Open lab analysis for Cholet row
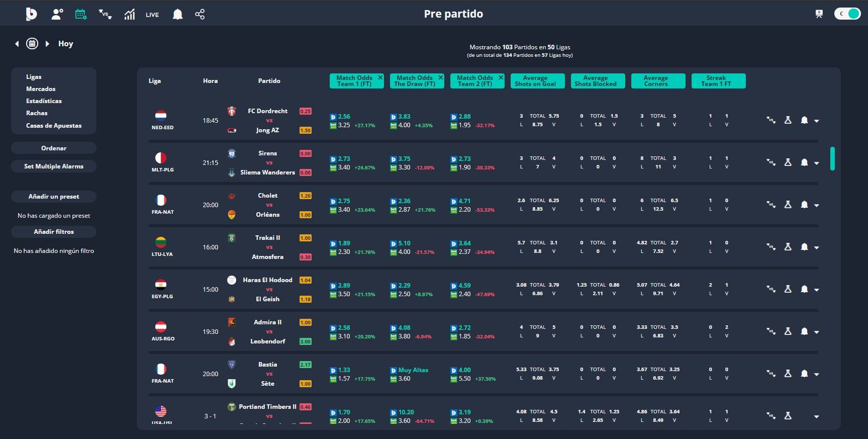868x439 pixels. [x=788, y=205]
